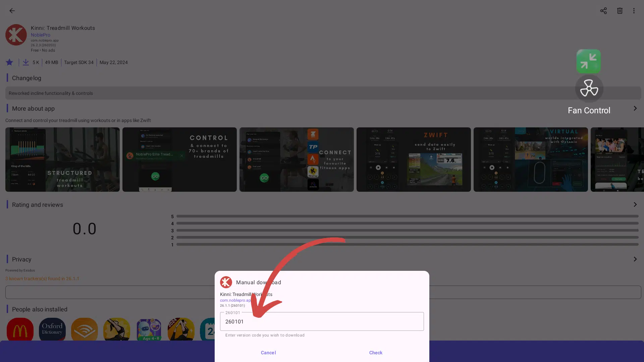Open the Fan Control app icon
The image size is (644, 362).
pos(589,88)
